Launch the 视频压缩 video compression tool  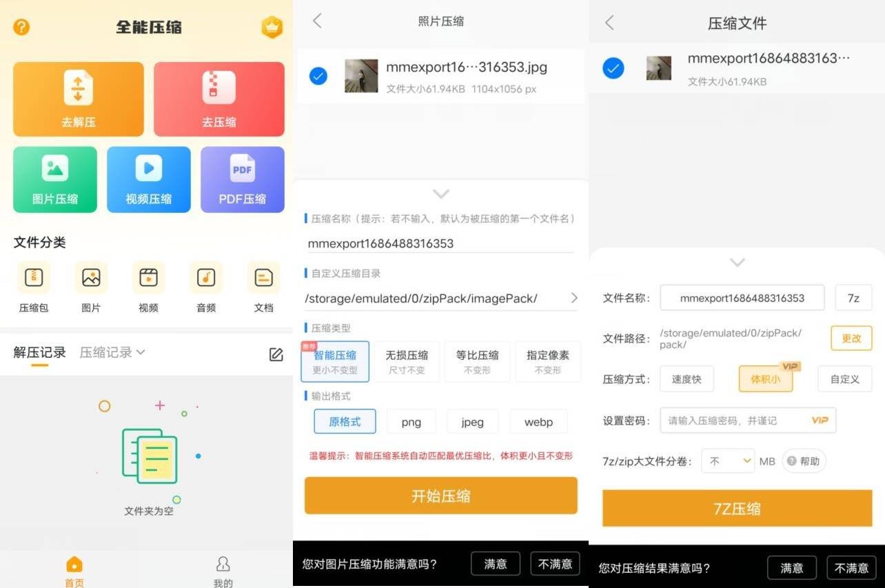click(x=148, y=179)
